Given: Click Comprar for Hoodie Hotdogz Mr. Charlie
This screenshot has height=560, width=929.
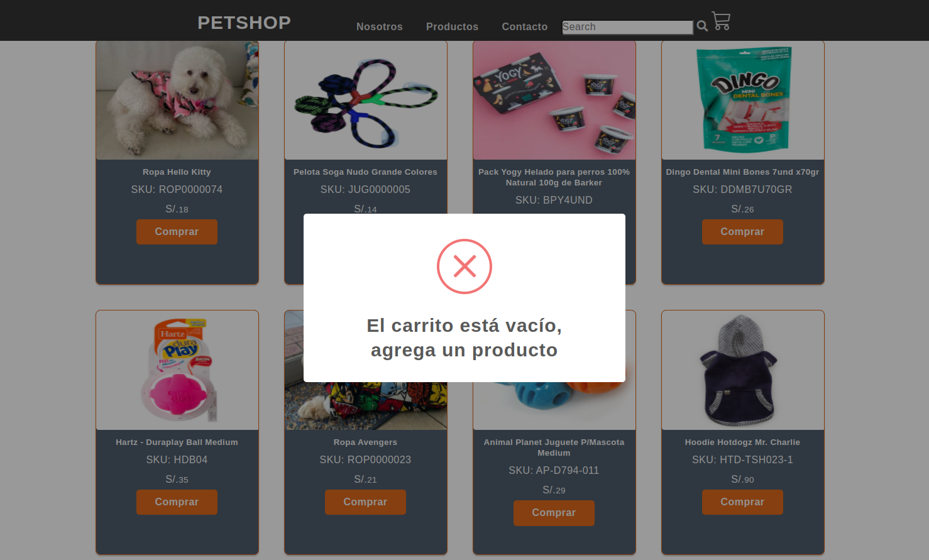Looking at the screenshot, I should click(x=742, y=502).
